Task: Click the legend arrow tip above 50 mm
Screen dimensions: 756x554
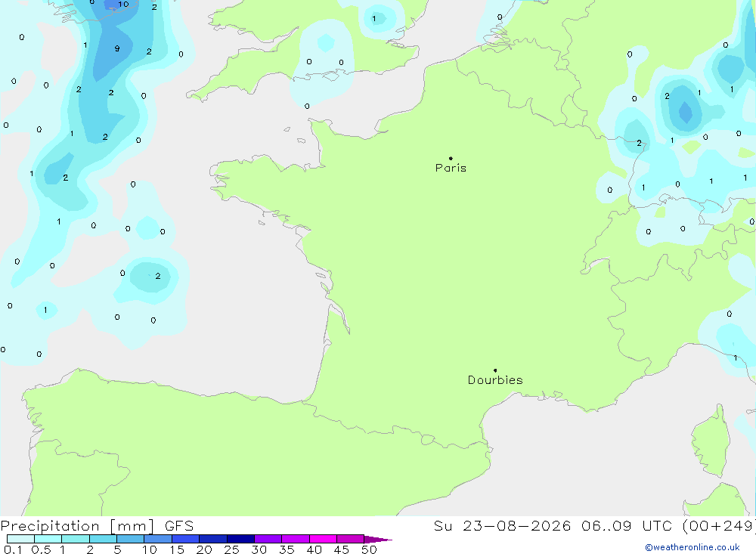Action: 378,539
